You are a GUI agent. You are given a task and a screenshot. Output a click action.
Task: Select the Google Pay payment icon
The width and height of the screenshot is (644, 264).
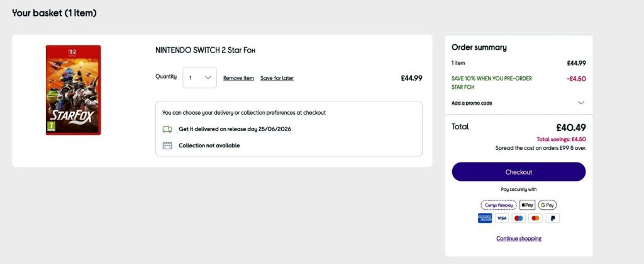[x=548, y=205]
